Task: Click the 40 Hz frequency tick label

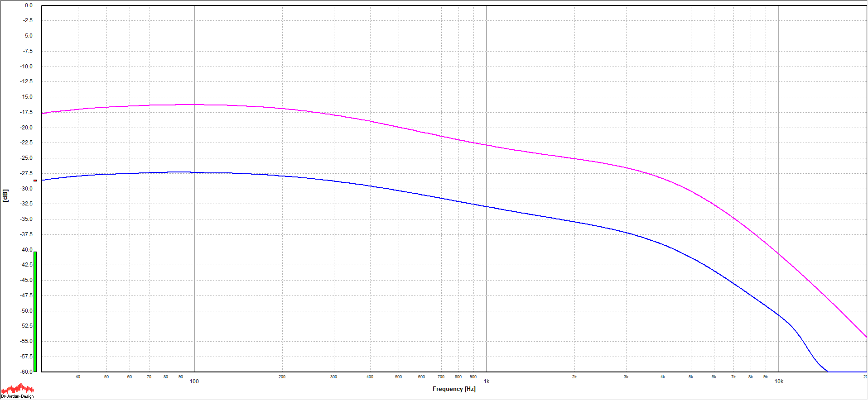Action: click(x=78, y=377)
